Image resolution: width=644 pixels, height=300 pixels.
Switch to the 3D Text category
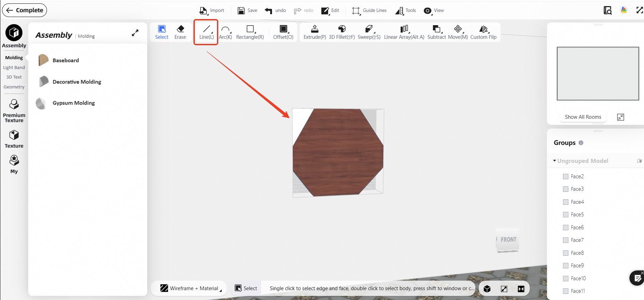[x=14, y=77]
